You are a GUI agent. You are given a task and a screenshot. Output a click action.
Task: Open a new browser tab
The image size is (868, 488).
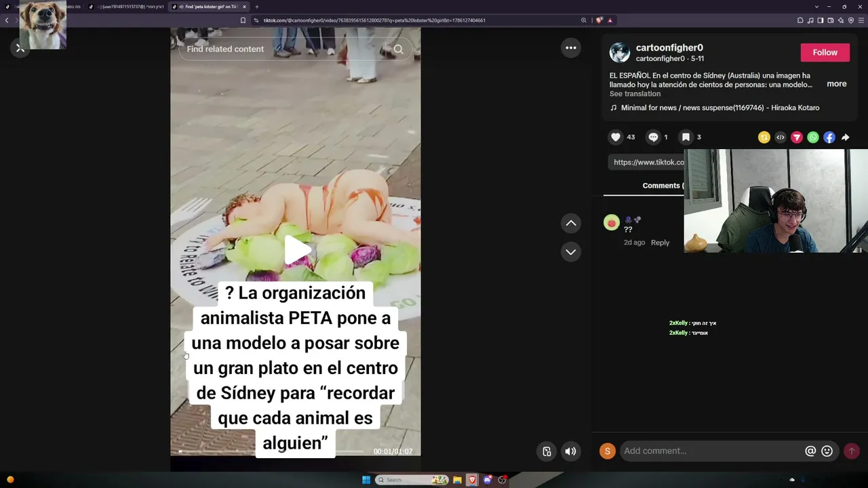(x=256, y=7)
